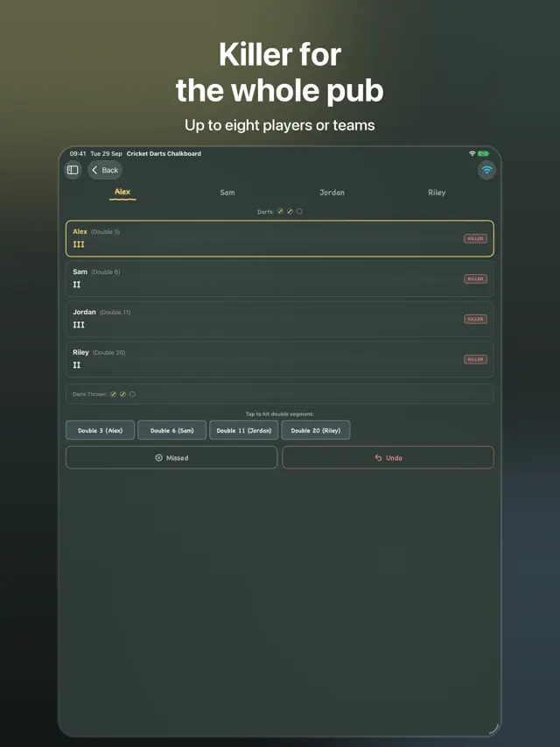Click the status bar Wi-Fi icon
The height and width of the screenshot is (747, 560).
(472, 153)
